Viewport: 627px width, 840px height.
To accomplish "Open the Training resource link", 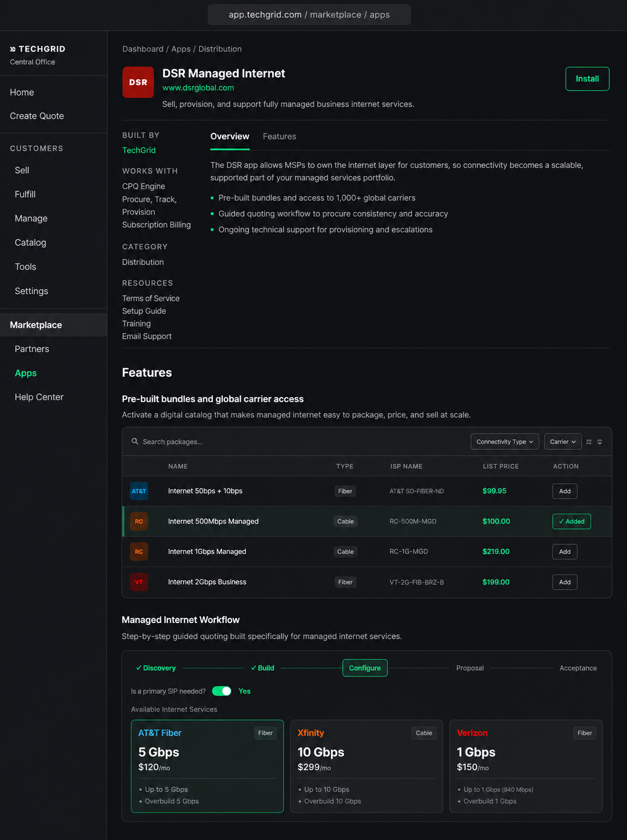I will [137, 324].
